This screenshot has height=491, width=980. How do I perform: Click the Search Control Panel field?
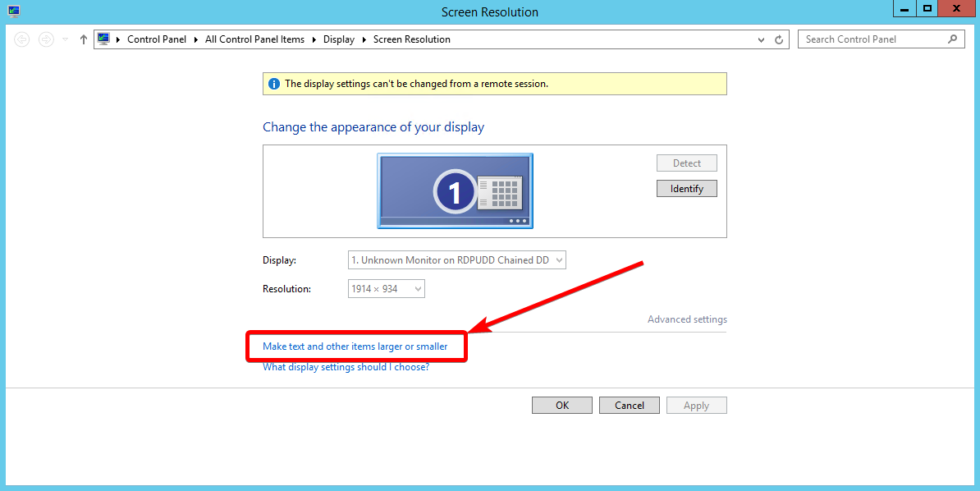tap(882, 39)
